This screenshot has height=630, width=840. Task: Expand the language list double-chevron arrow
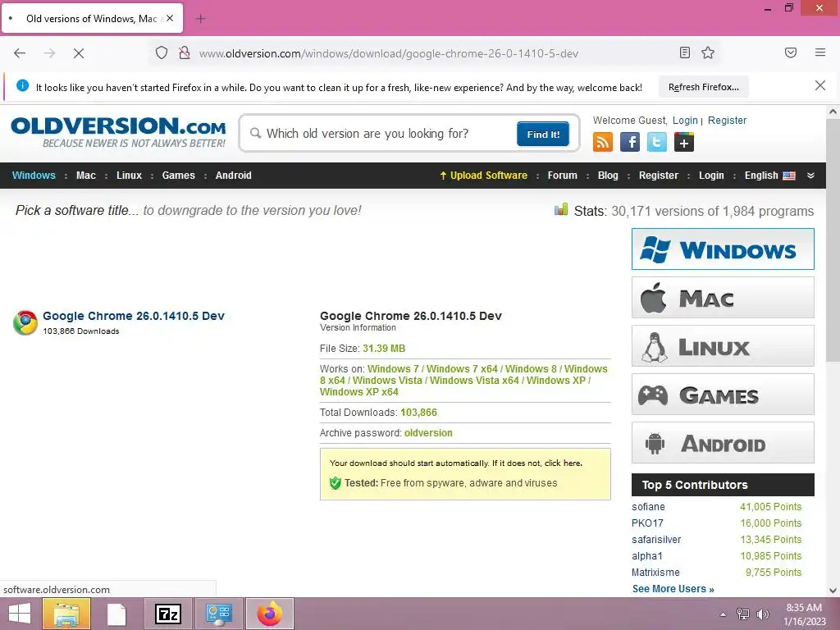[x=810, y=176]
